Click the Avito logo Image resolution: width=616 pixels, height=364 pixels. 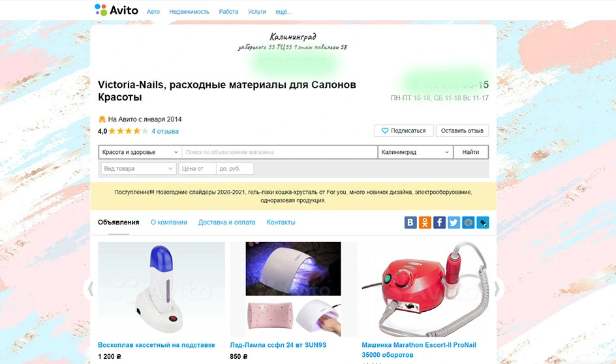tap(116, 10)
